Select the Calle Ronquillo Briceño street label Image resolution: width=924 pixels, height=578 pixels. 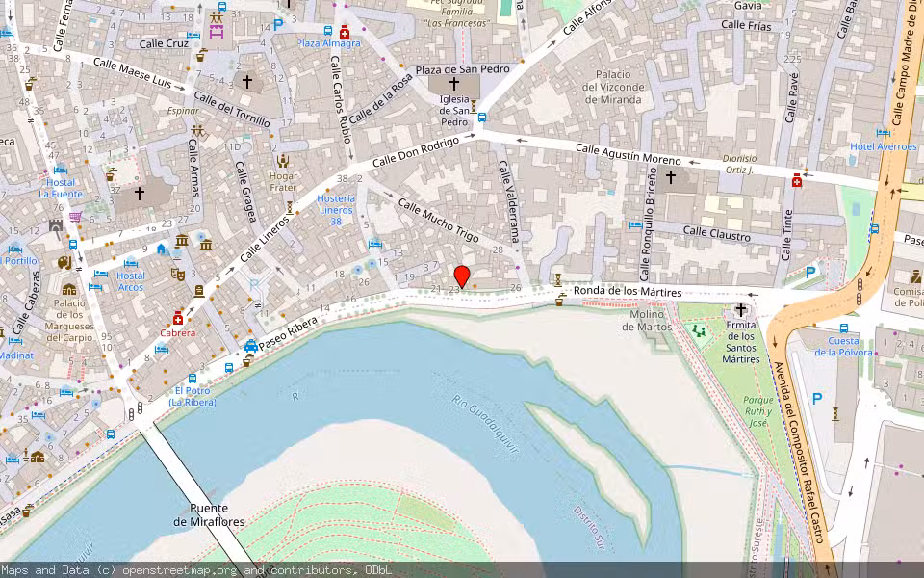click(648, 224)
